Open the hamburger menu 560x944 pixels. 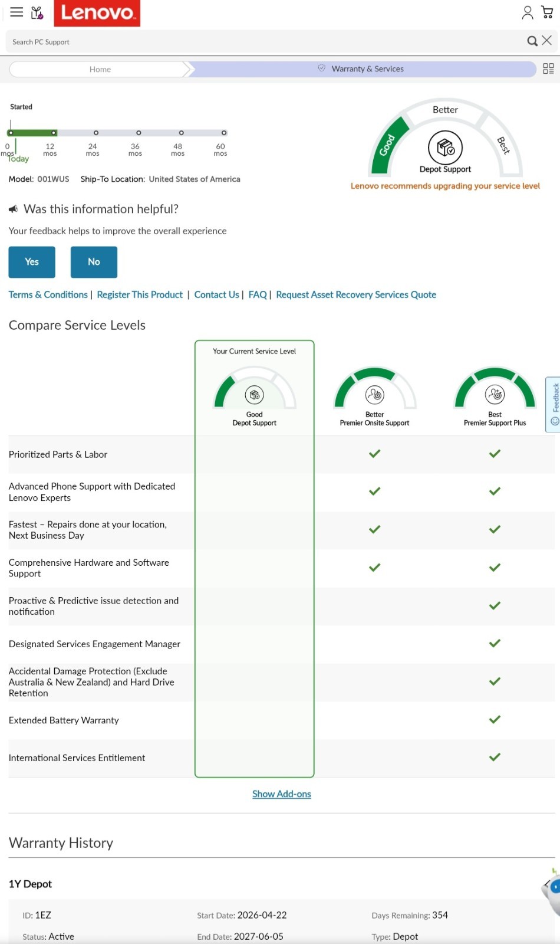(17, 12)
